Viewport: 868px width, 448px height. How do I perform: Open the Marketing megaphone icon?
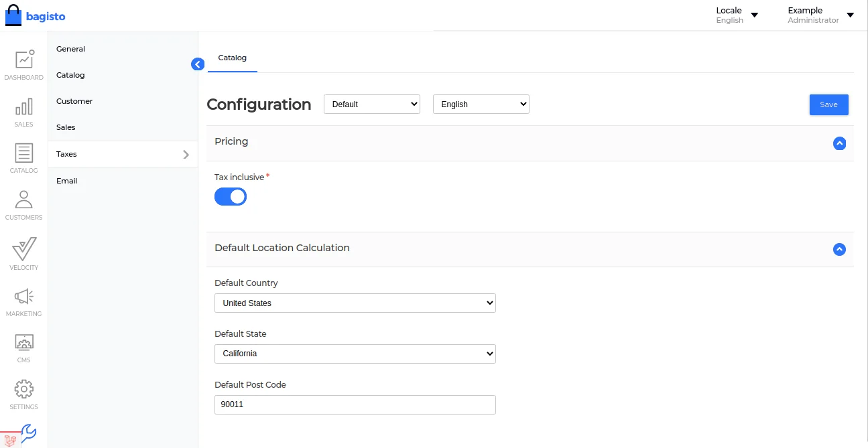click(x=24, y=296)
